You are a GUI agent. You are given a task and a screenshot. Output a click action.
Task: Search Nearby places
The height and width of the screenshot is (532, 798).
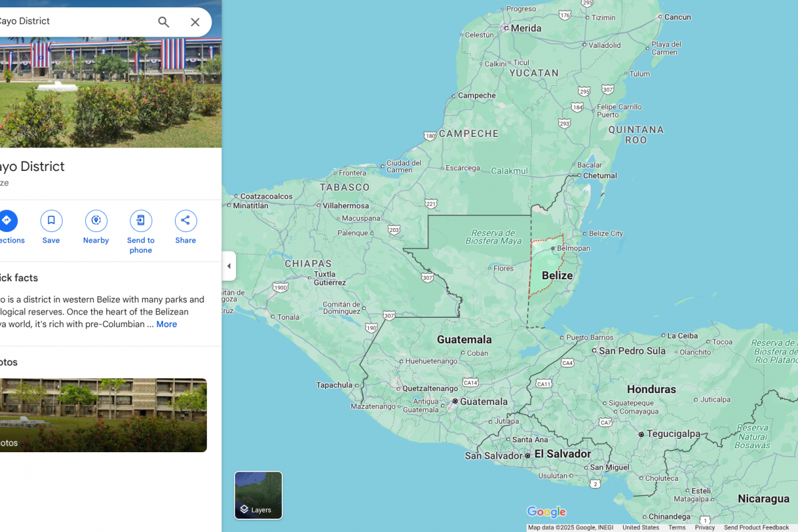[96, 221]
